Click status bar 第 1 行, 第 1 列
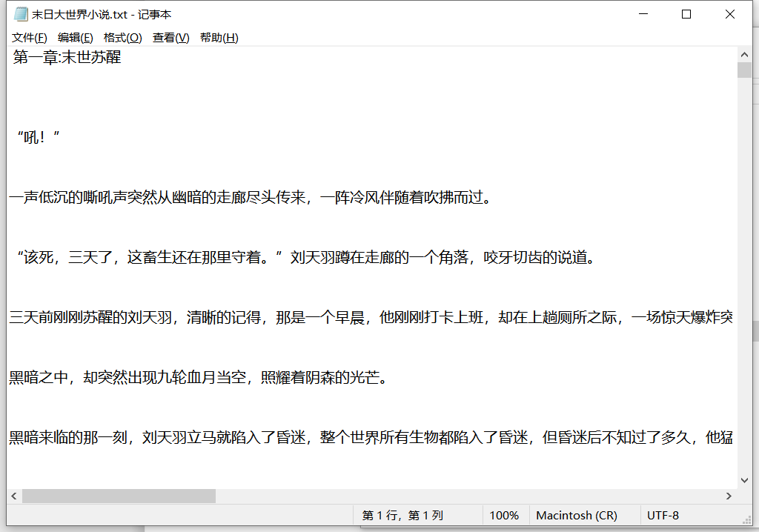Image resolution: width=759 pixels, height=532 pixels. point(402,515)
